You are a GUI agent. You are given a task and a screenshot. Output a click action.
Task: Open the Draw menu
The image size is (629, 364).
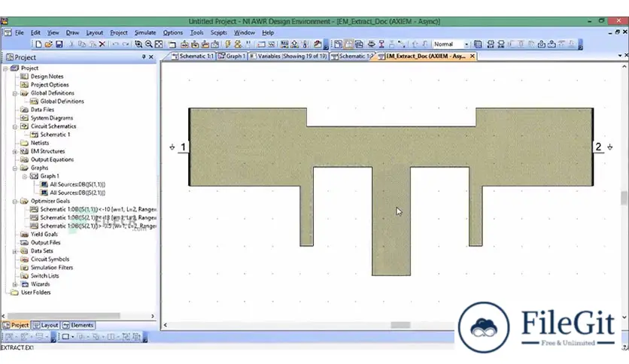pos(73,33)
